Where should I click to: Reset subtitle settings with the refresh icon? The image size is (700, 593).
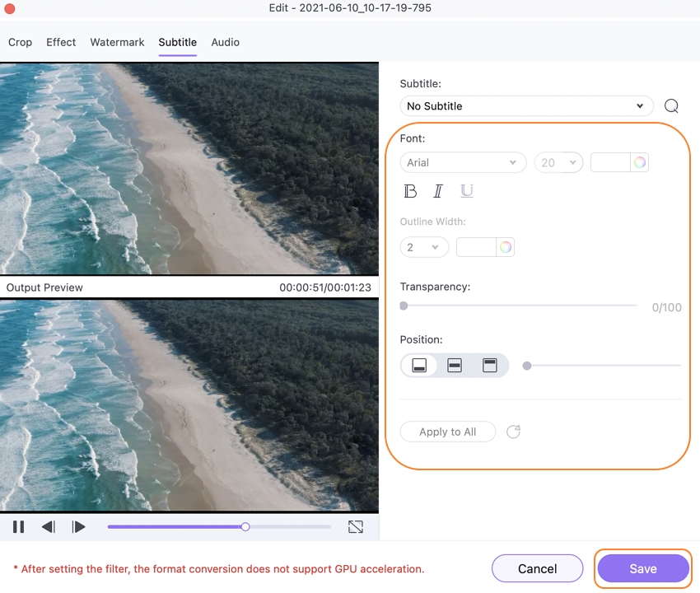tap(513, 432)
